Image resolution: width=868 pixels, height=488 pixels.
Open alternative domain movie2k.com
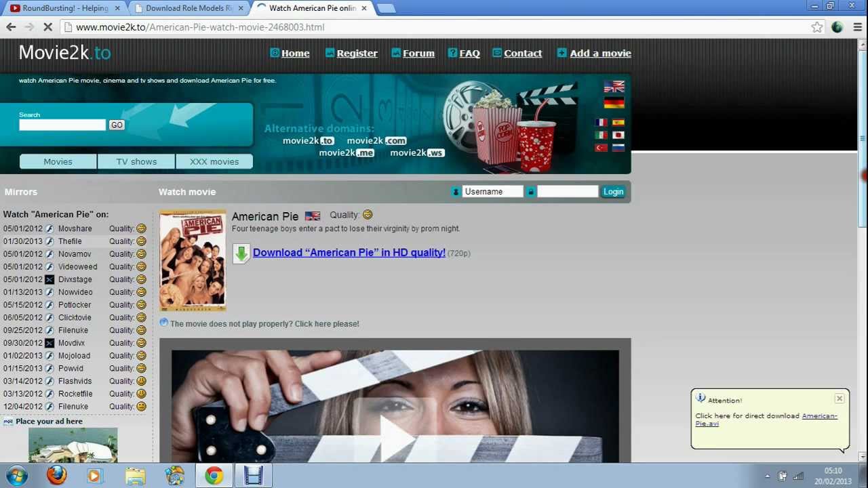[x=377, y=140]
